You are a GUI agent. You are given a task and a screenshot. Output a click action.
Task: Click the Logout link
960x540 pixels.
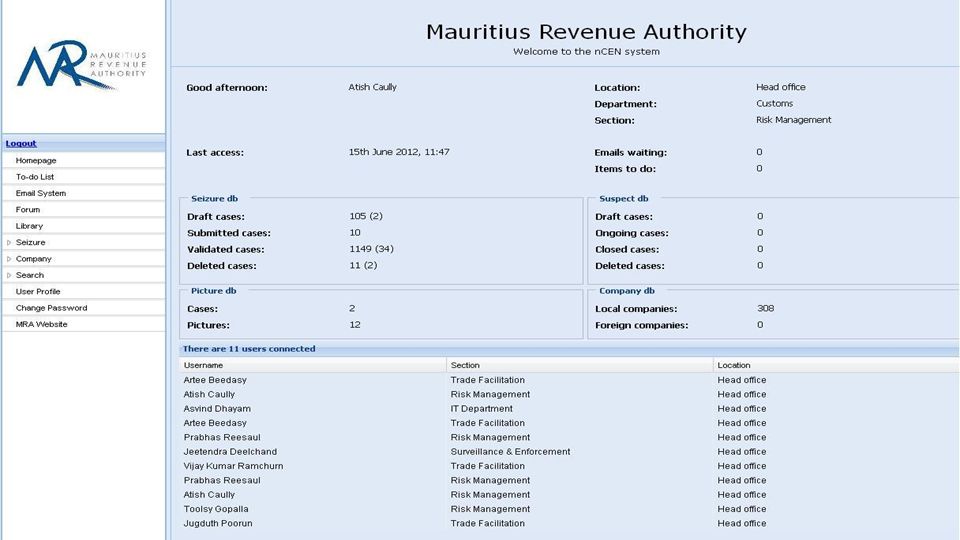pos(21,143)
